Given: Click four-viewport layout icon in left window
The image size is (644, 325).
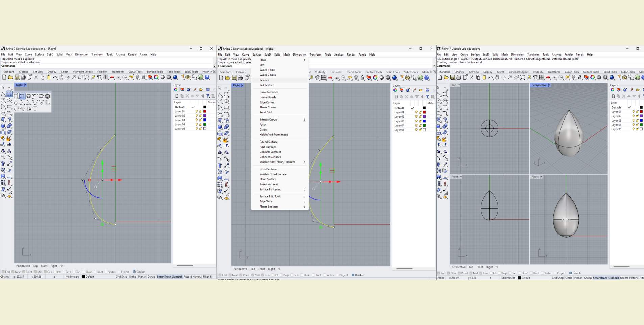Looking at the screenshot, I should (105, 78).
